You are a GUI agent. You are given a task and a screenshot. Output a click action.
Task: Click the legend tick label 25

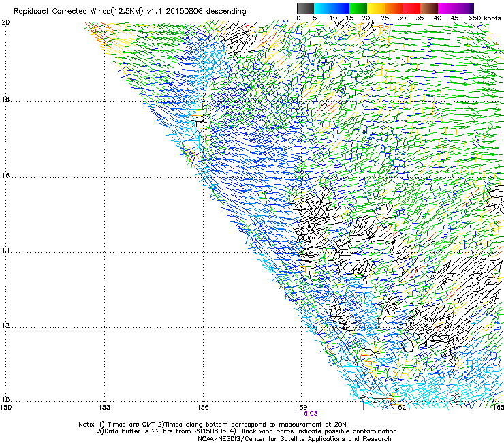(x=384, y=18)
